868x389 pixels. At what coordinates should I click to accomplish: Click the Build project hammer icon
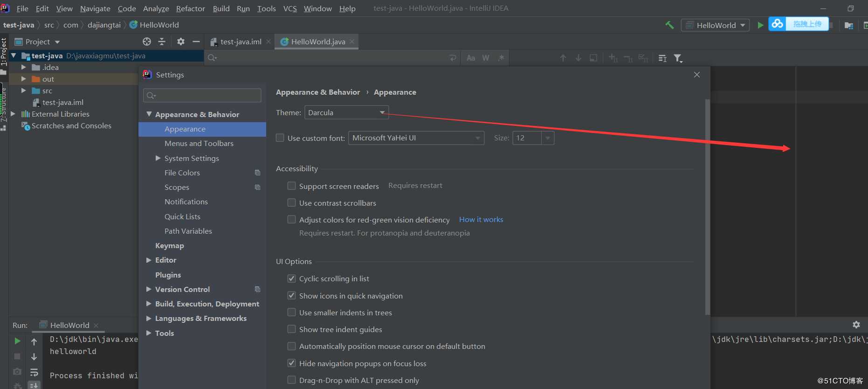click(669, 25)
